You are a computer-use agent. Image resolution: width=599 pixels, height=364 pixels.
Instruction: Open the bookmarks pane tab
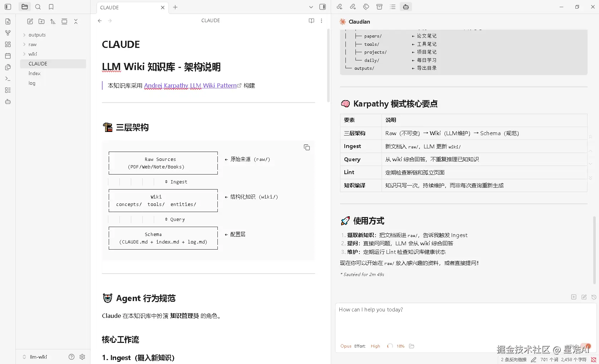pyautogui.click(x=51, y=7)
